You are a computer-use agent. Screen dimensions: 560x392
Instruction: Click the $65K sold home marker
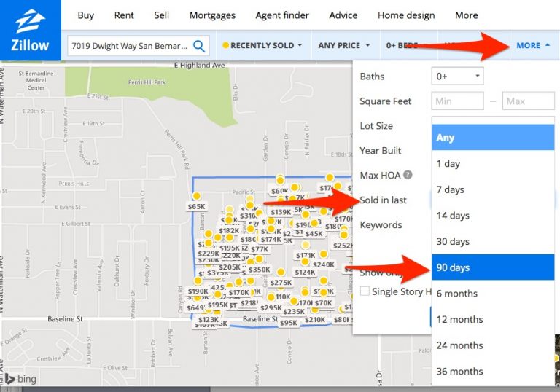(x=196, y=206)
